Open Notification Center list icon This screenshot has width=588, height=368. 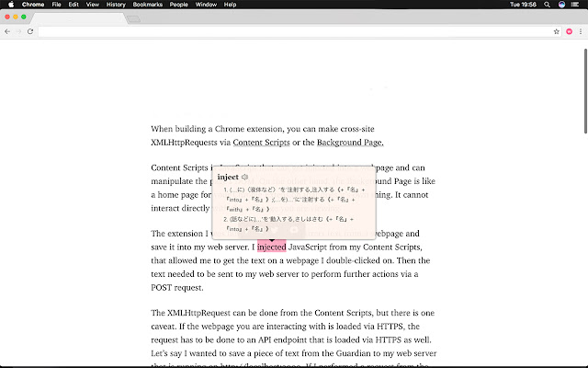[x=575, y=5]
